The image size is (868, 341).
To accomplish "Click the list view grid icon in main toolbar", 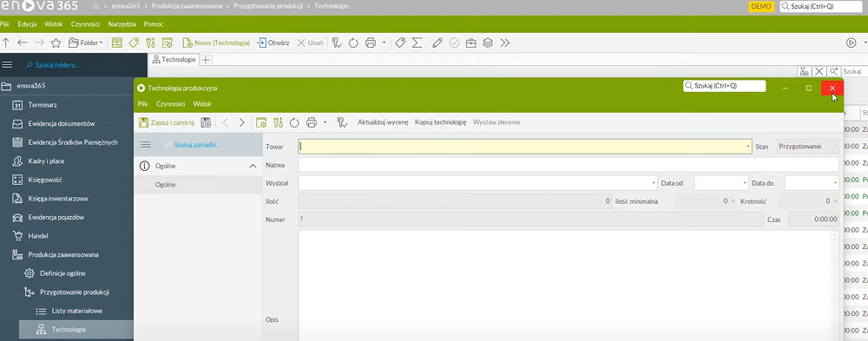I will [117, 43].
